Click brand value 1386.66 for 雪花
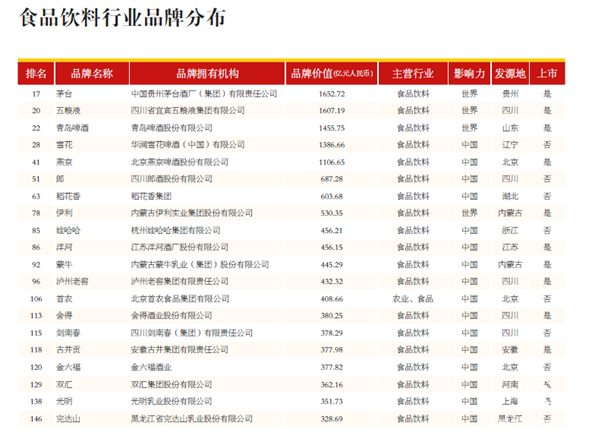This screenshot has width=589, height=448. pyautogui.click(x=332, y=145)
